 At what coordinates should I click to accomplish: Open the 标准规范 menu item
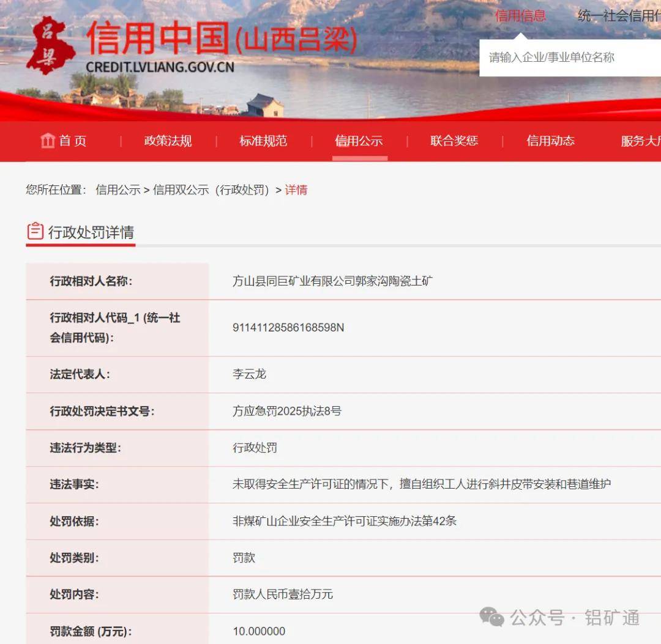point(263,141)
